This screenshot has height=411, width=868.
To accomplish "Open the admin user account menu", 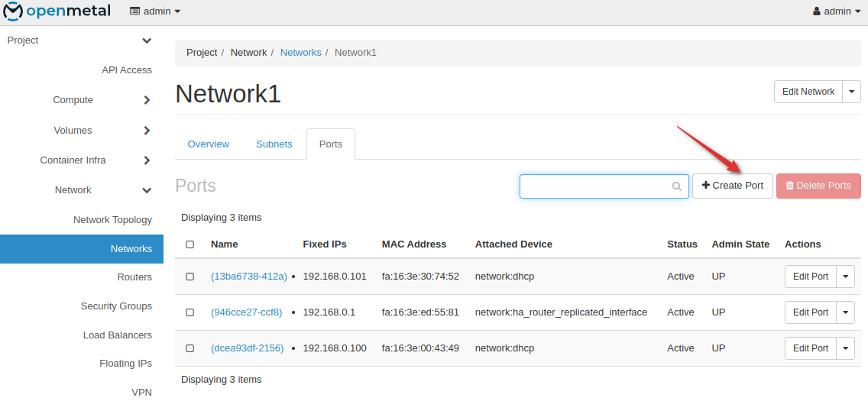I will (x=837, y=11).
